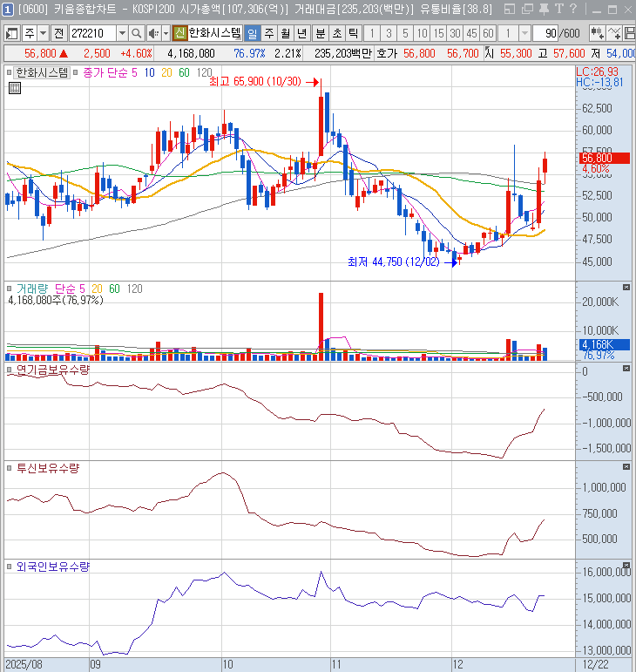Viewport: 636px width, 672px height.
Task: Select the minute (분) chart tab
Action: pos(320,33)
